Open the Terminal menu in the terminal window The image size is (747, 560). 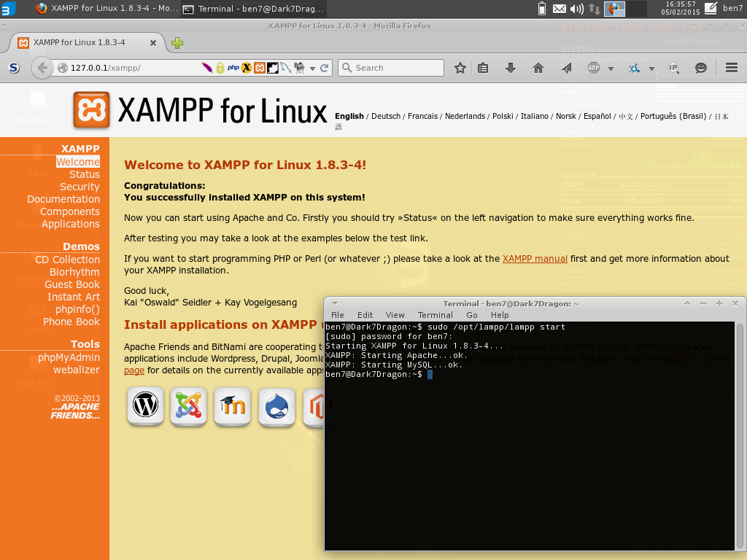click(435, 315)
